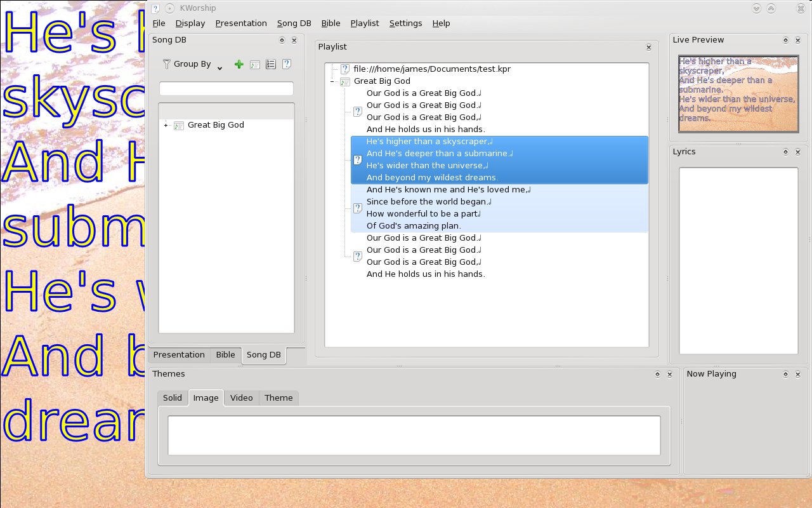Toggle floating for the Themes panel

coord(657,374)
